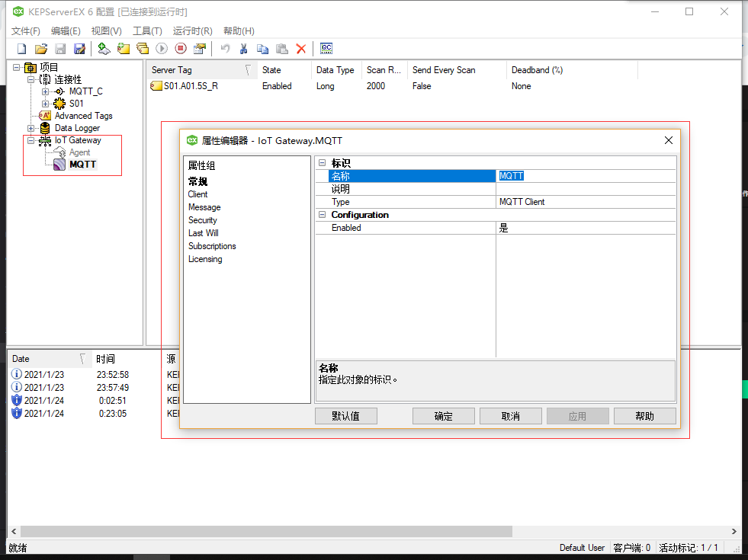Click the MQTT_C channel icon
Screen dimensions: 748x560
click(59, 91)
